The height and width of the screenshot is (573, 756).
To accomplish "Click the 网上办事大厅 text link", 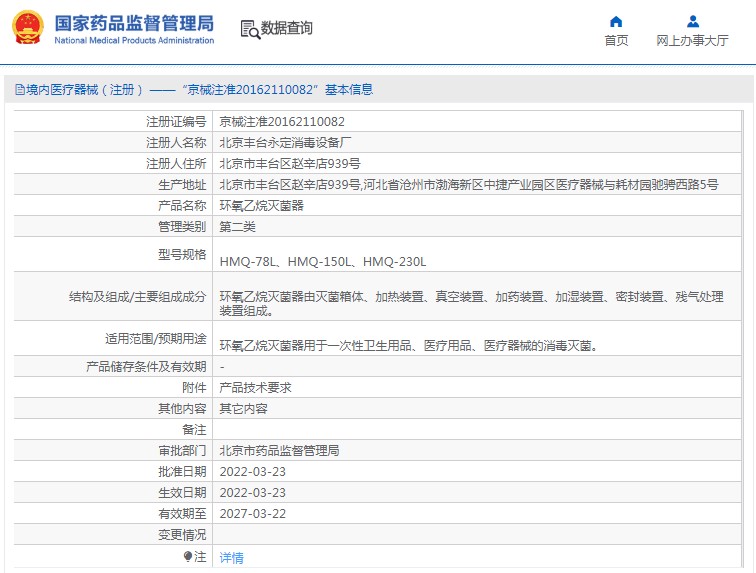I will tap(692, 41).
